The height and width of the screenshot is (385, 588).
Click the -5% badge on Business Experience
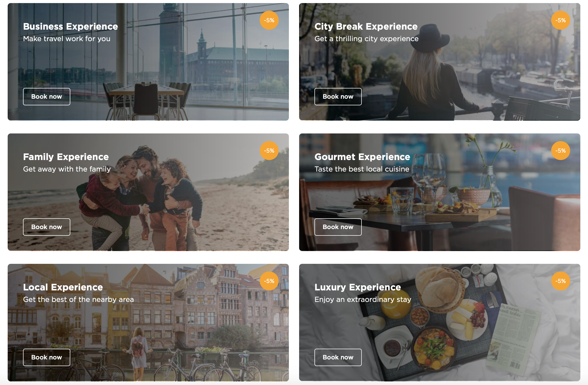tap(269, 20)
